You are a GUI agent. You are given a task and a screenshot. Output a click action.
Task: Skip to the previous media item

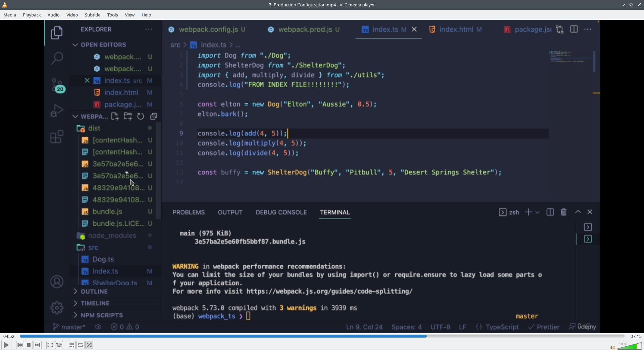coord(20,345)
